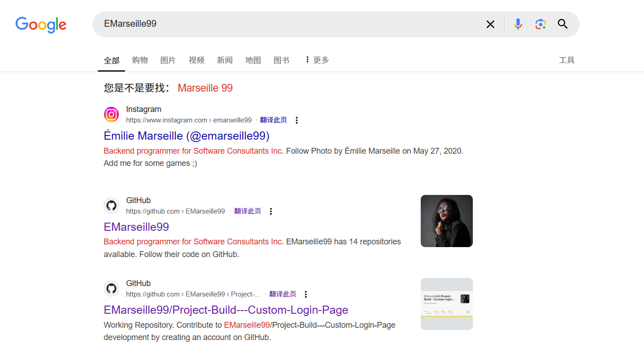Click the woman portrait thumbnail

[x=447, y=221]
